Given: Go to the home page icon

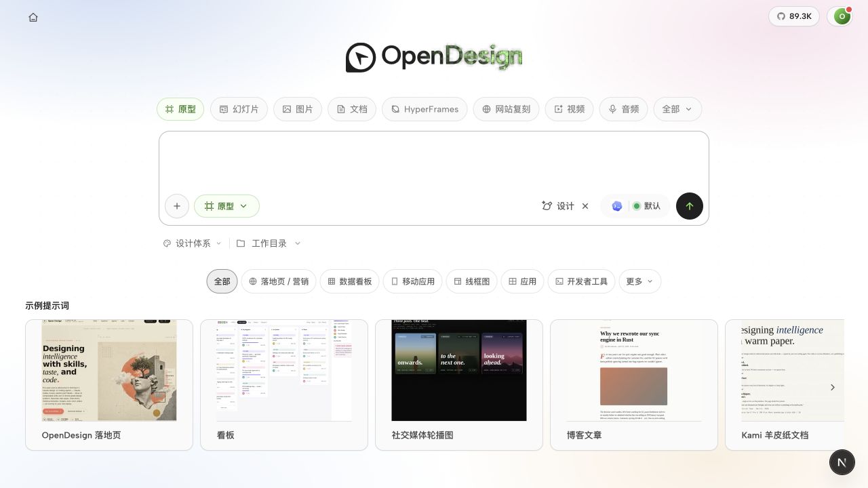Looking at the screenshot, I should click(33, 17).
